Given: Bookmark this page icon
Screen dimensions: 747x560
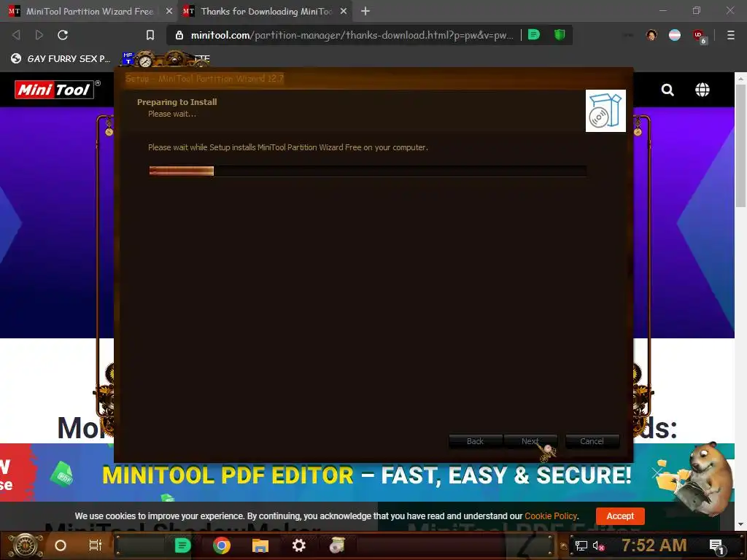Looking at the screenshot, I should click(x=150, y=35).
